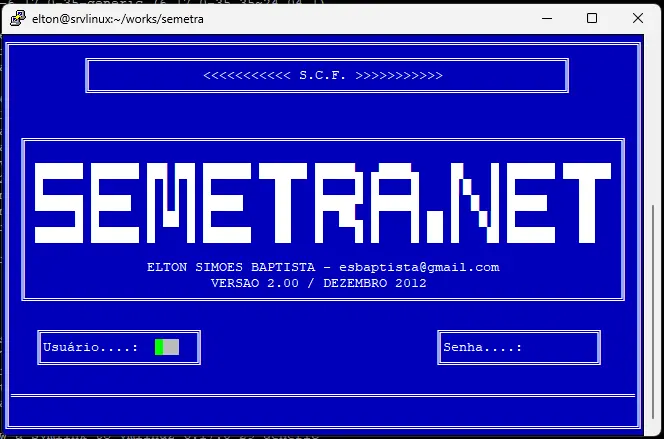Close the semetra terminal window
Viewport: 664px width, 439px height.
pyautogui.click(x=638, y=18)
